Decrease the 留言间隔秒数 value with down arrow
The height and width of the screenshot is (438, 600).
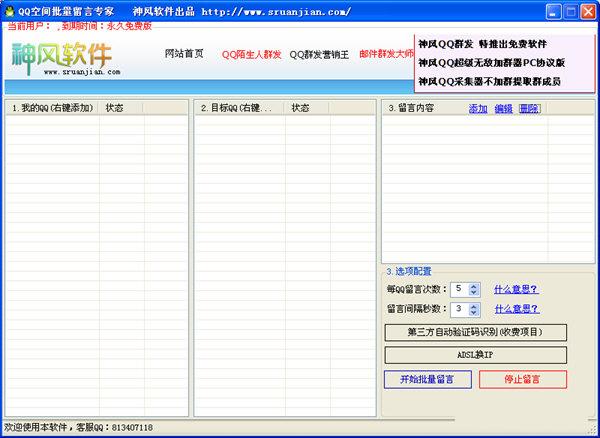pos(474,313)
